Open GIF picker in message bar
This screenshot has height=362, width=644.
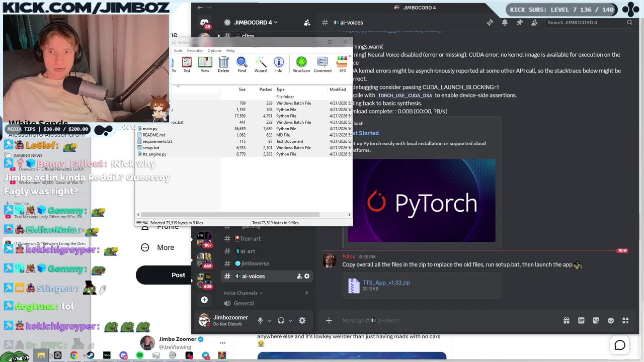(x=581, y=320)
